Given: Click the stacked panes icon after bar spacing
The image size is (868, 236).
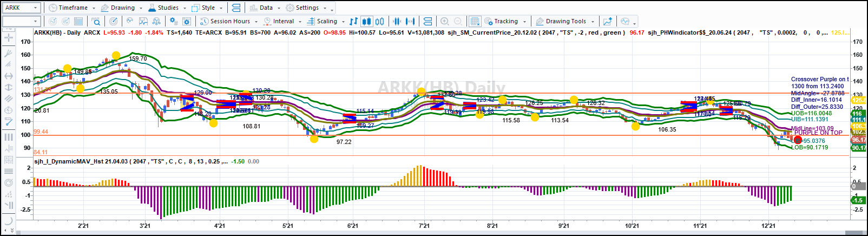Looking at the screenshot, I should click(x=428, y=21).
